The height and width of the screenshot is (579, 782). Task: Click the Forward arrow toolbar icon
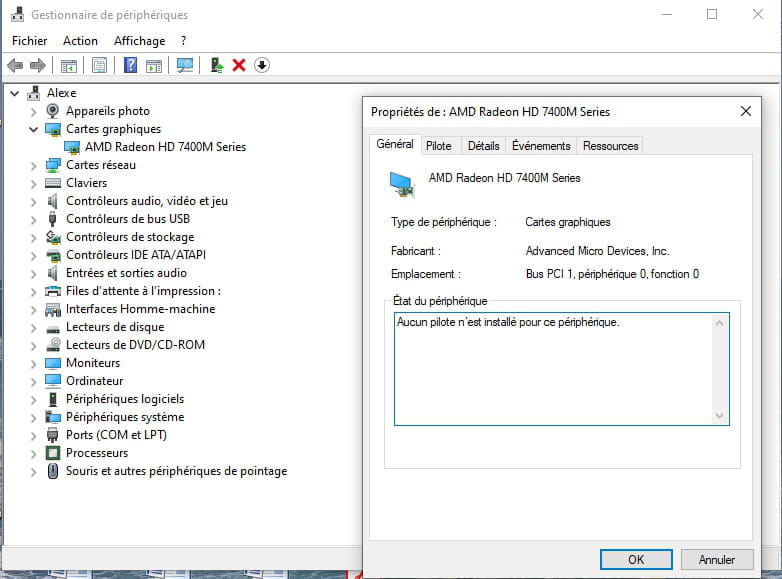coord(38,65)
